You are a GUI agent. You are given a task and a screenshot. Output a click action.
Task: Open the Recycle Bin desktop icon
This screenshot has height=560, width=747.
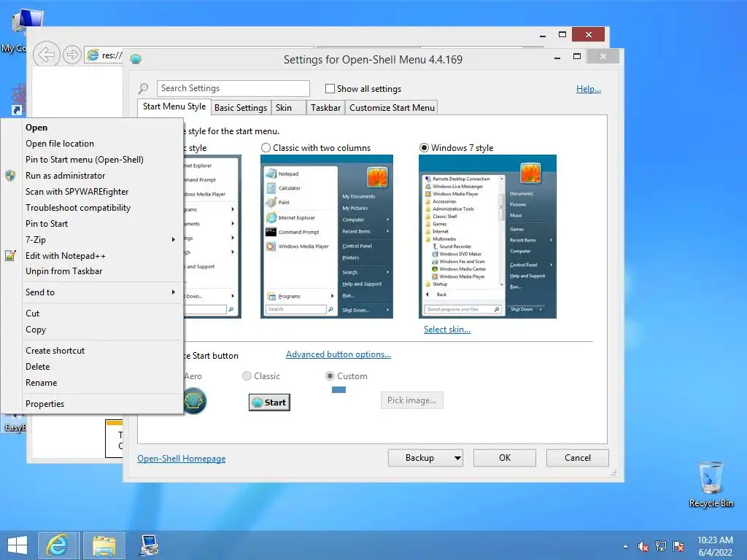pyautogui.click(x=711, y=484)
